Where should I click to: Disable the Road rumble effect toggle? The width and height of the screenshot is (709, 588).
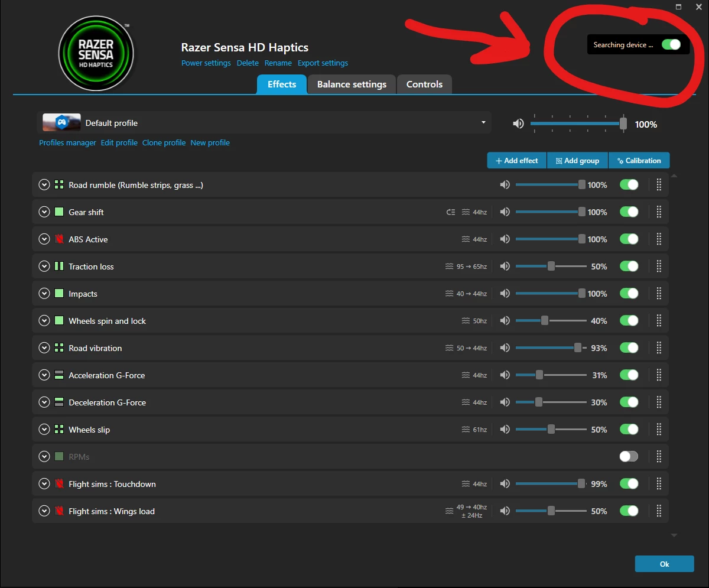tap(629, 185)
